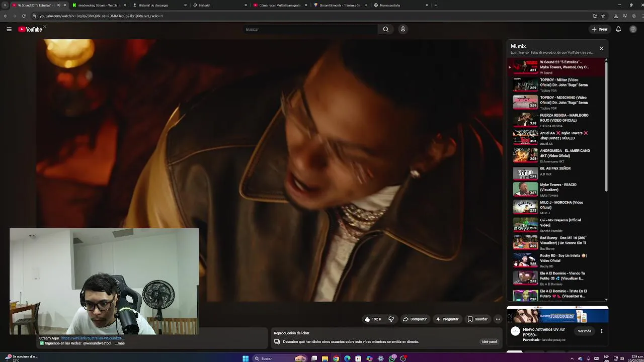Play Ovi - No Creyeron official video

556,225
